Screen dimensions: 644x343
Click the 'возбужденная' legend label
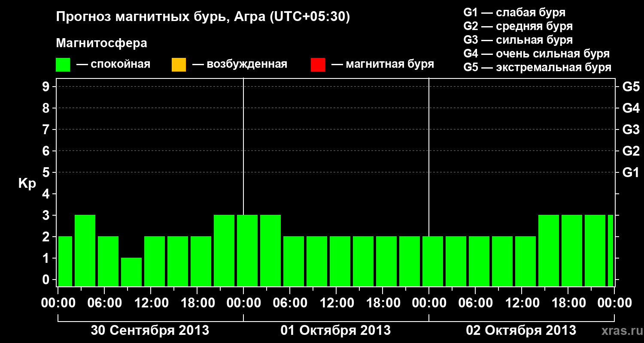[x=247, y=64]
